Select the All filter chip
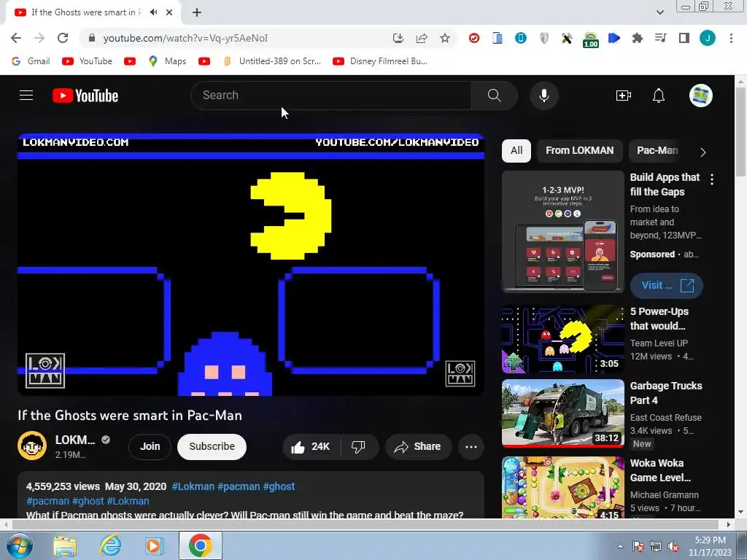Screen dimensions: 747x560 516,150
